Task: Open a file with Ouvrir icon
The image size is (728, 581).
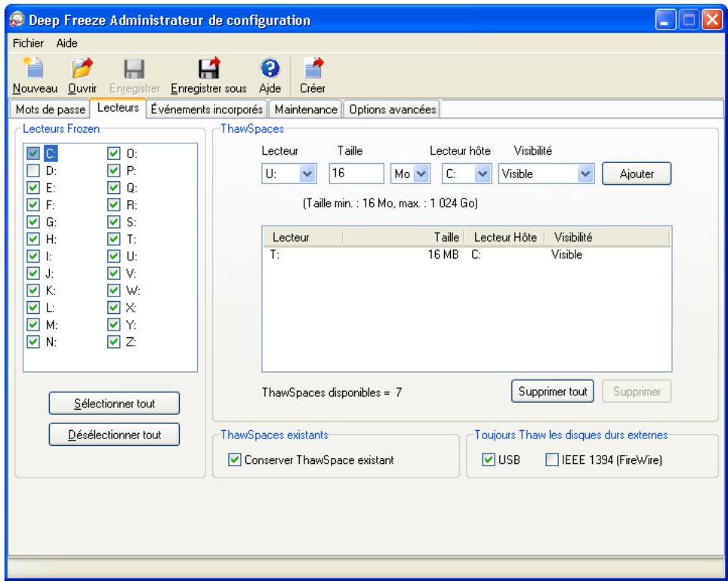Action: pos(82,68)
